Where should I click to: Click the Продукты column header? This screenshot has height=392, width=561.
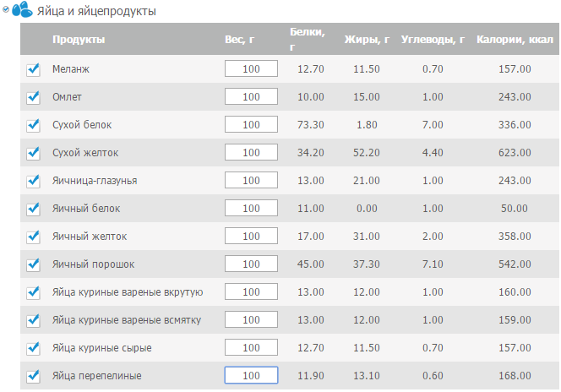(x=79, y=40)
